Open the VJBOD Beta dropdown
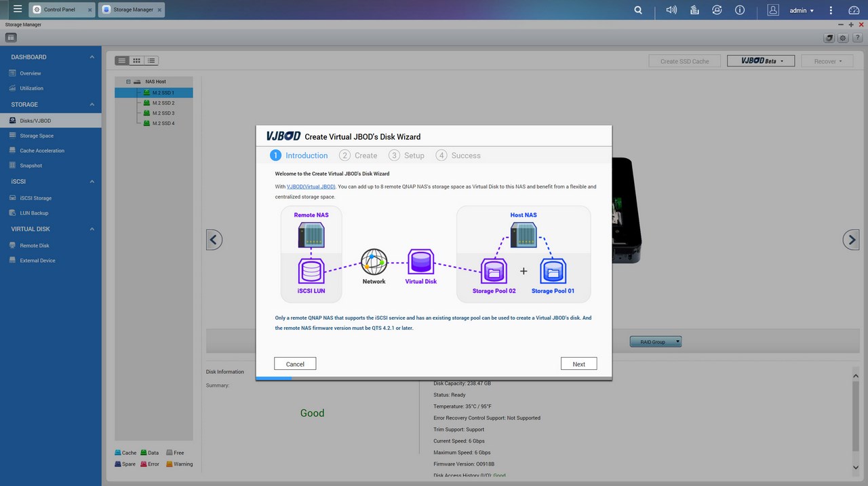Screen dimensions: 868x486 click(x=761, y=61)
